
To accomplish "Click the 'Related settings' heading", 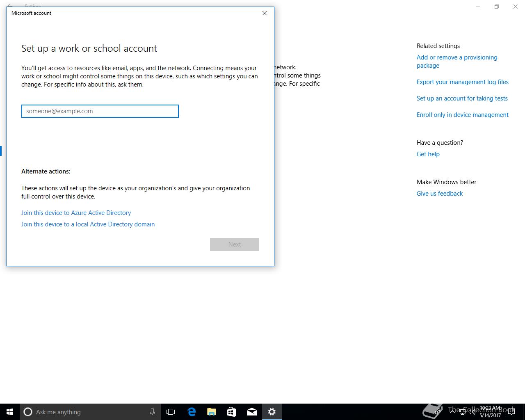I will tap(438, 46).
